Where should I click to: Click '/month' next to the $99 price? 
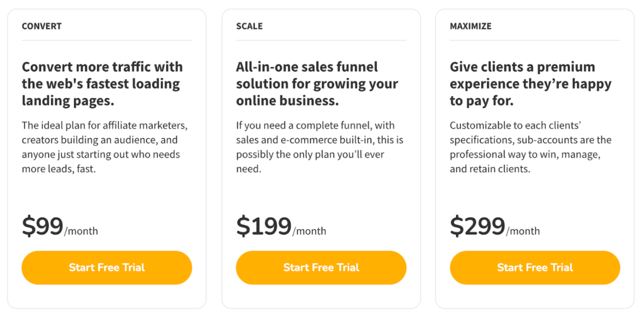tap(81, 231)
